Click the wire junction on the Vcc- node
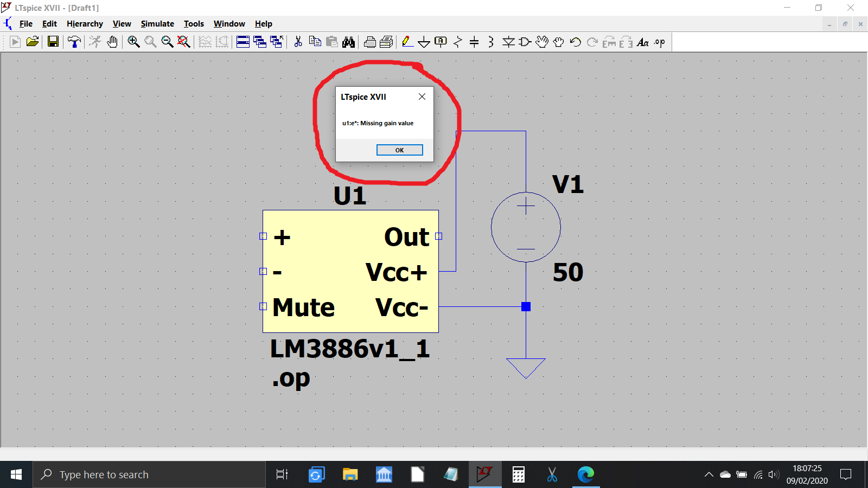The height and width of the screenshot is (488, 868). coord(526,306)
